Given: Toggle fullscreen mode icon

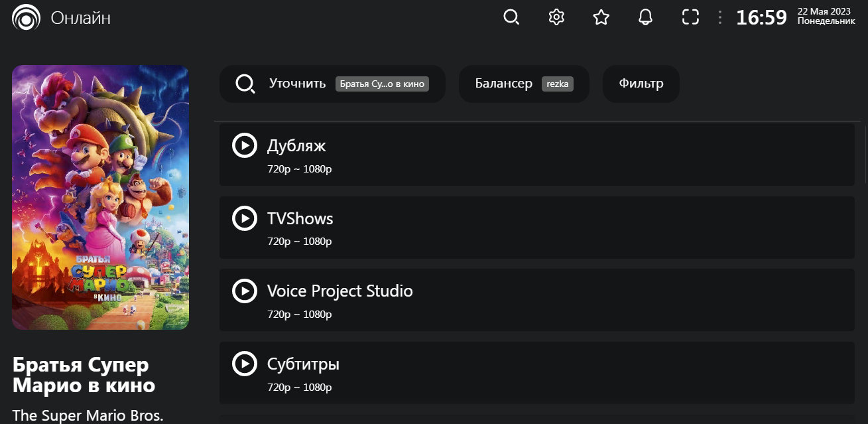Looking at the screenshot, I should click(x=691, y=17).
